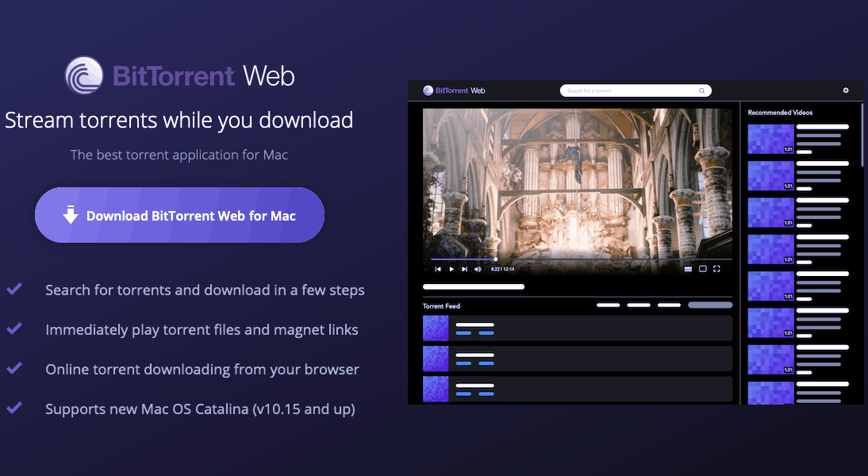Screen dimensions: 868x476
Task: Enter fullscreen using the corner-brackets icon
Action: 716,269
